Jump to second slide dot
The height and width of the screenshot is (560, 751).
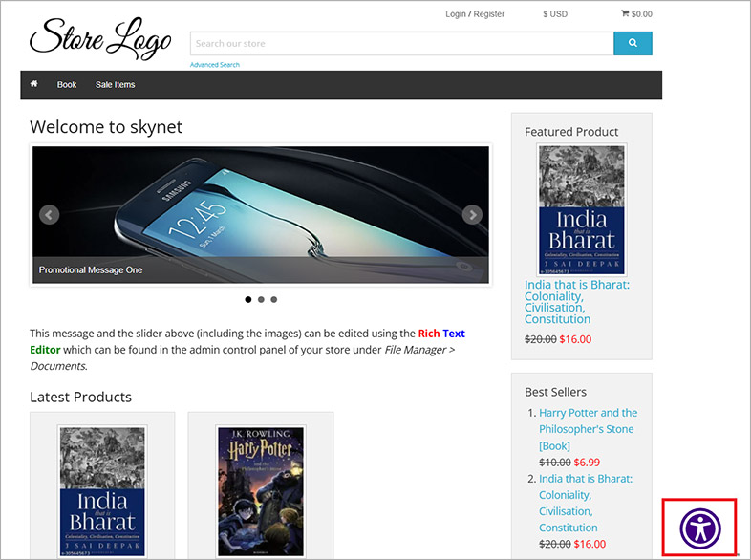[x=261, y=299]
